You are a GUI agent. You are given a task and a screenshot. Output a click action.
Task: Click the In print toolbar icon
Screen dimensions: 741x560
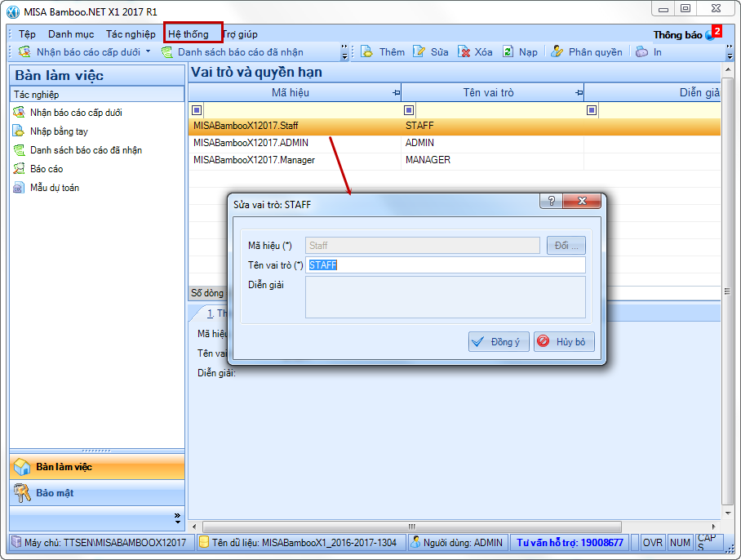641,51
